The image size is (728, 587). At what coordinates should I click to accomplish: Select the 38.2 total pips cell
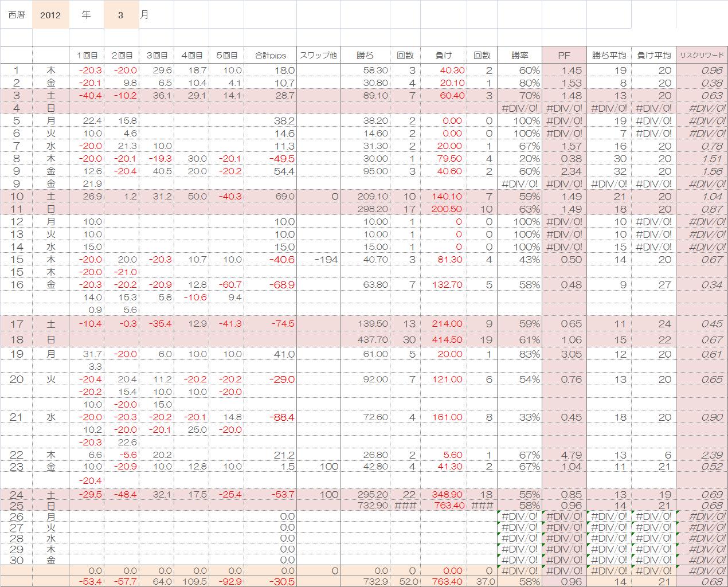click(x=270, y=120)
